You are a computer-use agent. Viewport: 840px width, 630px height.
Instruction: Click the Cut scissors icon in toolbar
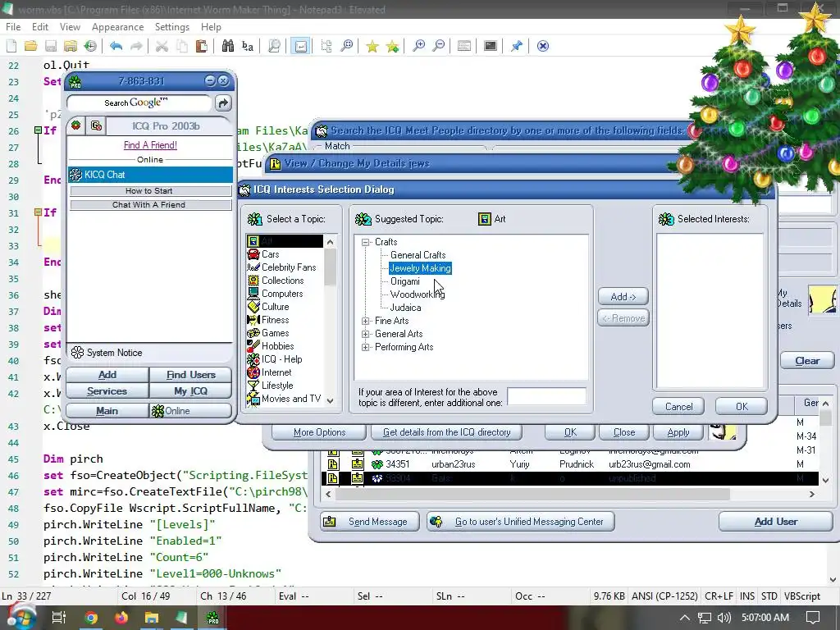(162, 46)
